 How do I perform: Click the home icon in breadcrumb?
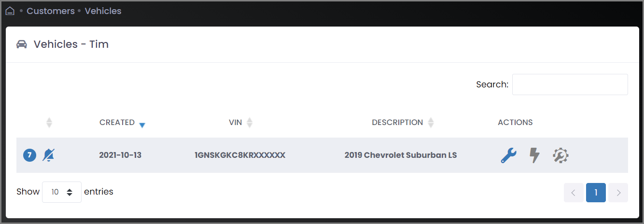pos(10,11)
